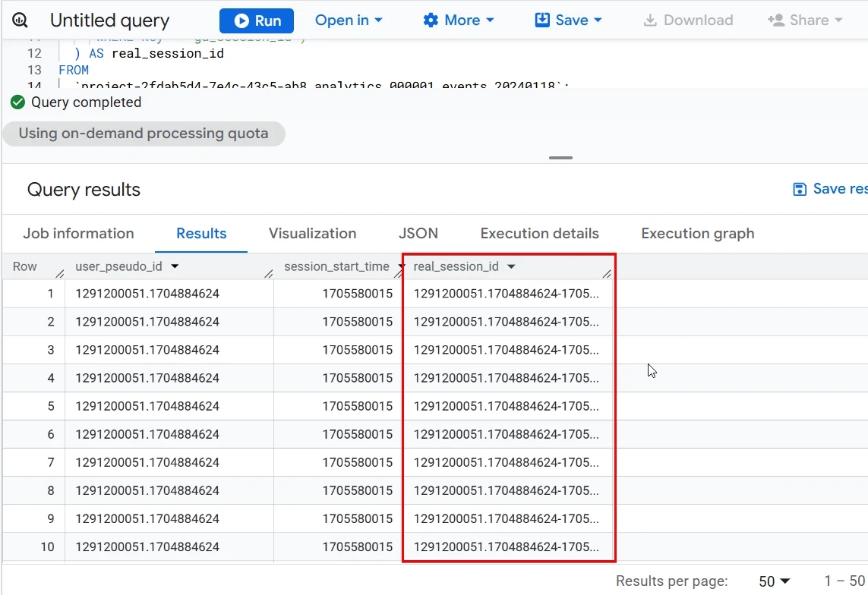Select the Results tab
This screenshot has width=868, height=595.
click(x=201, y=233)
